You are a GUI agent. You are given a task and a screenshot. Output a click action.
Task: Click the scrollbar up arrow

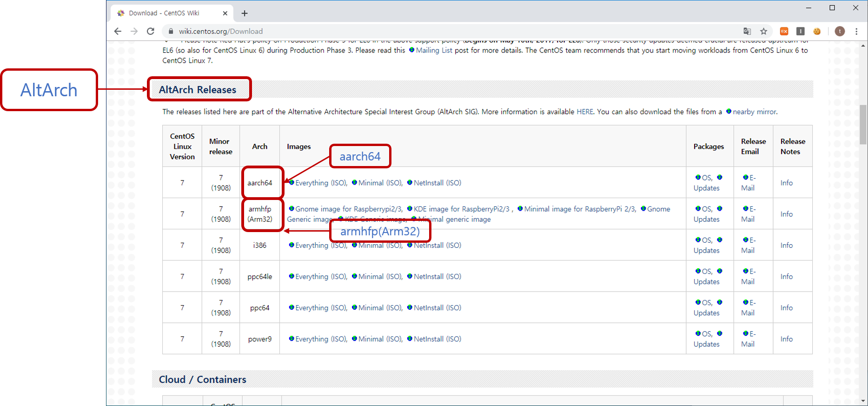click(863, 46)
